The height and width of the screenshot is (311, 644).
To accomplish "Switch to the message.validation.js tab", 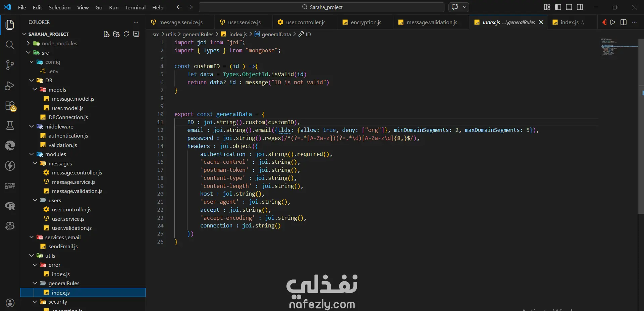I will point(432,22).
